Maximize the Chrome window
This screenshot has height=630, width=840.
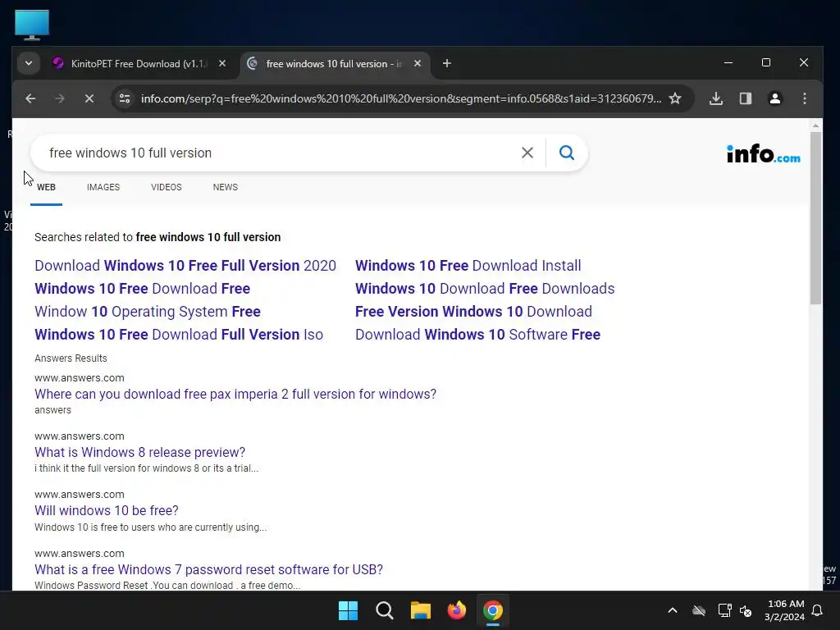click(x=766, y=62)
